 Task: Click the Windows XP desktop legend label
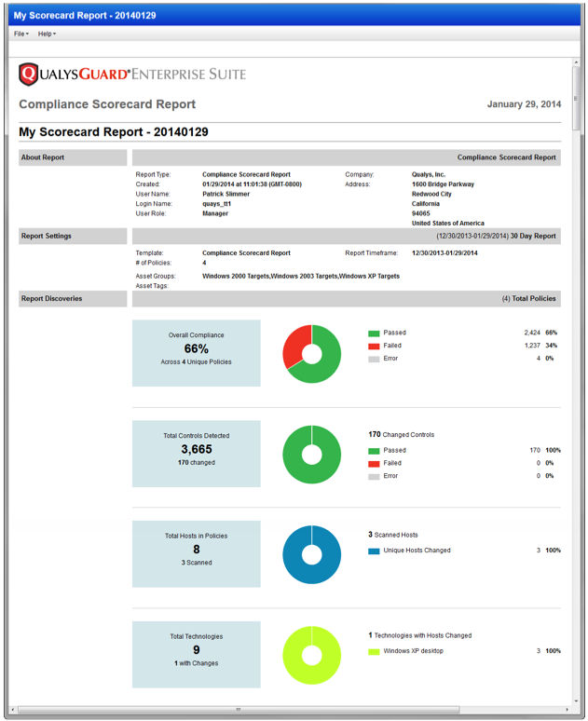[x=413, y=651]
